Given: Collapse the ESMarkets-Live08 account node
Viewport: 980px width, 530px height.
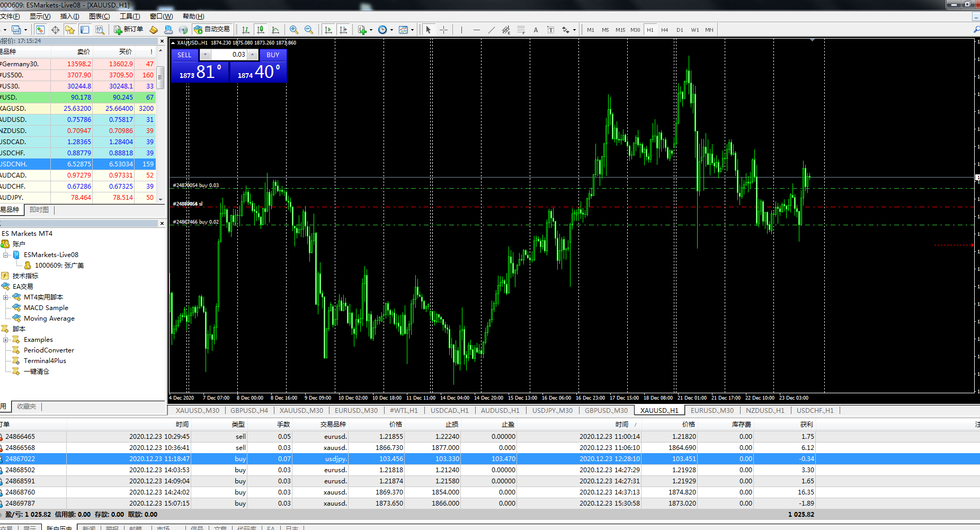Looking at the screenshot, I should pos(6,255).
